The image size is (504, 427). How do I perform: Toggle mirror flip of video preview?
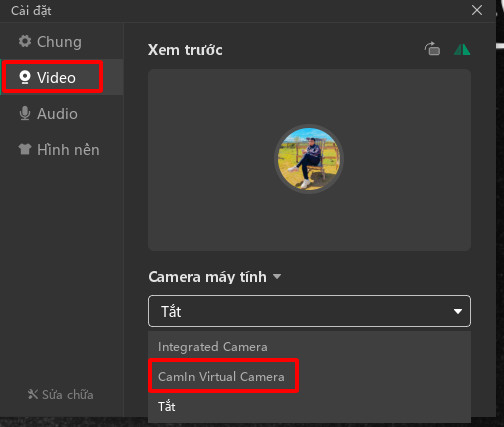[x=462, y=49]
